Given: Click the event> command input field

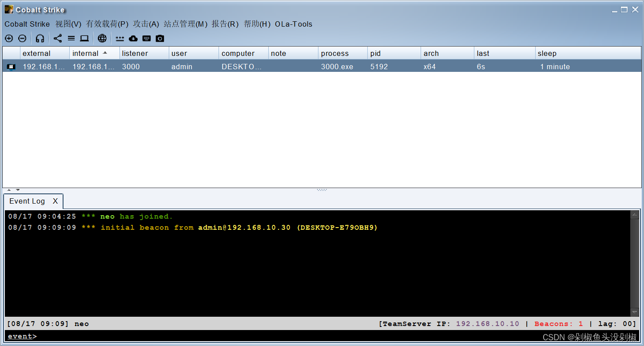Looking at the screenshot, I should pyautogui.click(x=321, y=336).
